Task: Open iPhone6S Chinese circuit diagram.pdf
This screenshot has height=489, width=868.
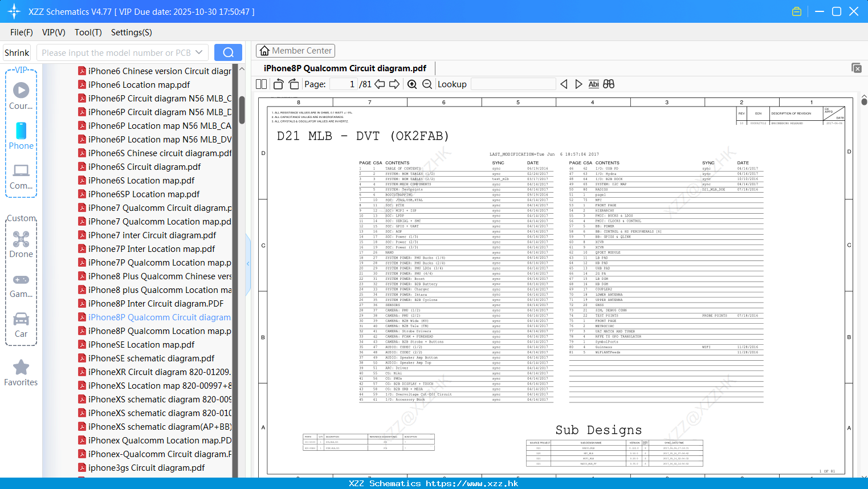Action: [154, 153]
